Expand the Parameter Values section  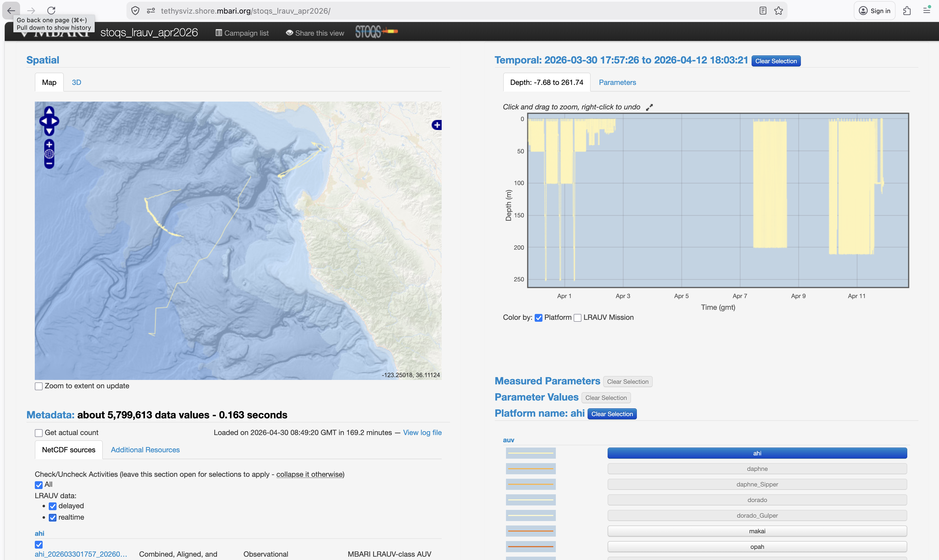537,397
